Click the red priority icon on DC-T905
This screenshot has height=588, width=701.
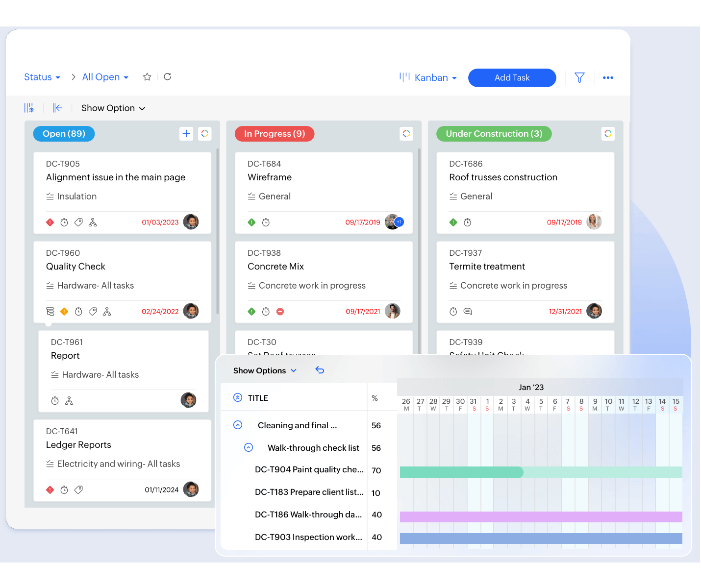pos(50,222)
